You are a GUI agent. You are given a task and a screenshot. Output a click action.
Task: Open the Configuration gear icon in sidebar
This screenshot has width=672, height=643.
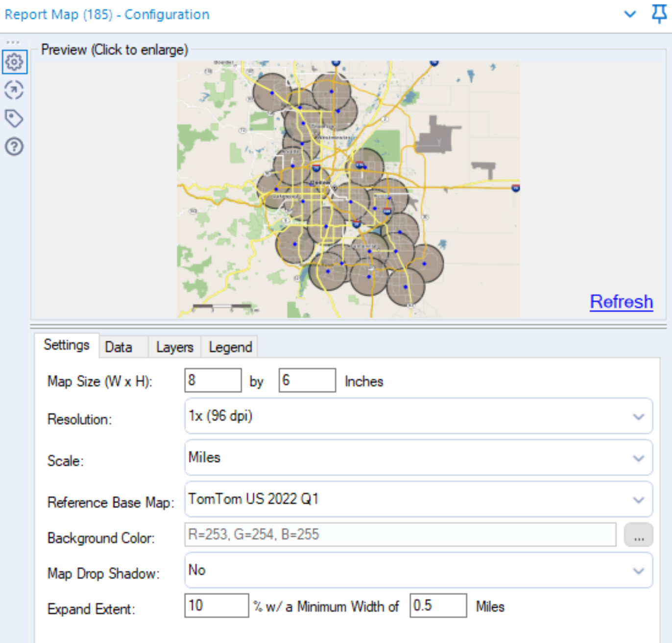[x=14, y=61]
